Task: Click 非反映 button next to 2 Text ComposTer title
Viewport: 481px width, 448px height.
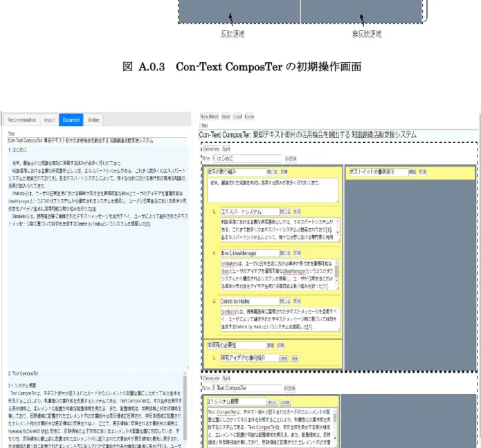Action: pos(289,389)
